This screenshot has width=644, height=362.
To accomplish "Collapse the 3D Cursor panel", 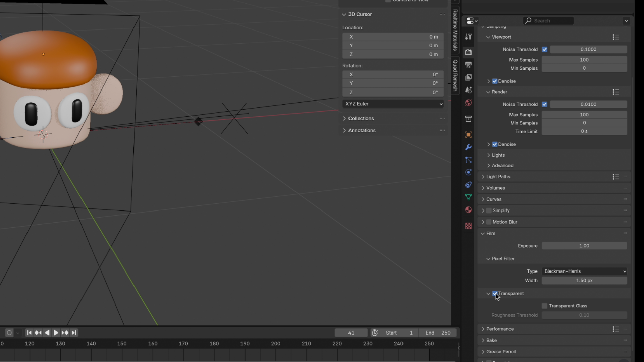I will pos(344,14).
